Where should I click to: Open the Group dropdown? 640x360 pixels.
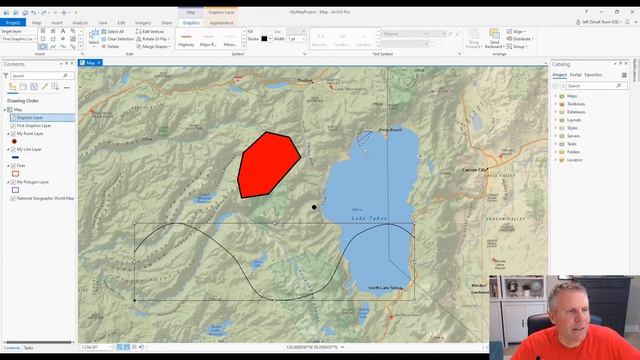[517, 47]
